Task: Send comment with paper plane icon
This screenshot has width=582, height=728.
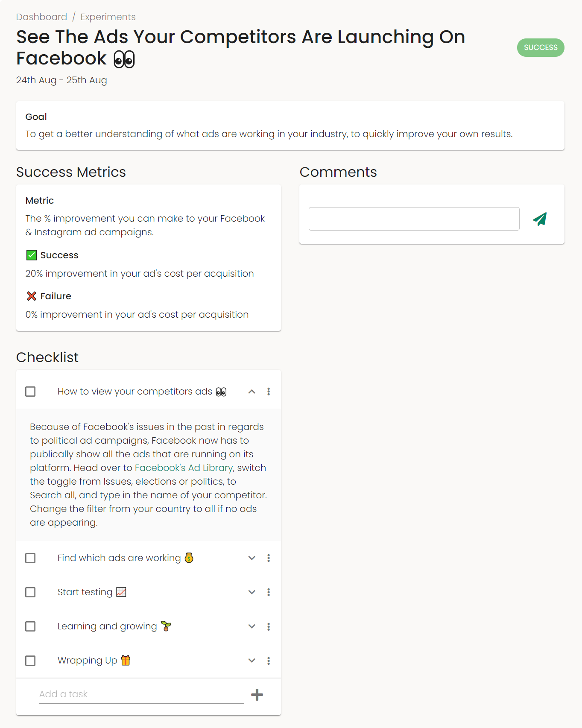Action: pos(540,219)
